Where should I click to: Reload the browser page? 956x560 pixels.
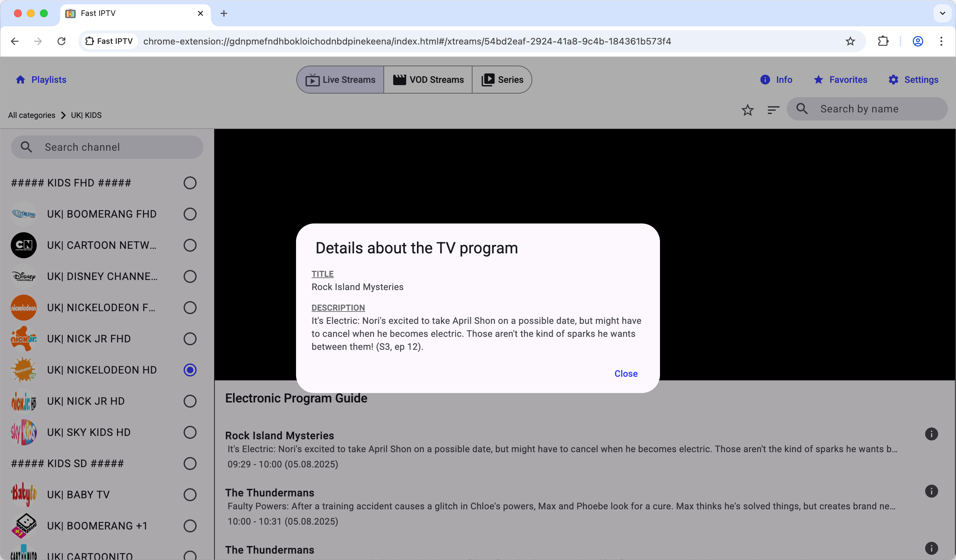click(x=61, y=41)
